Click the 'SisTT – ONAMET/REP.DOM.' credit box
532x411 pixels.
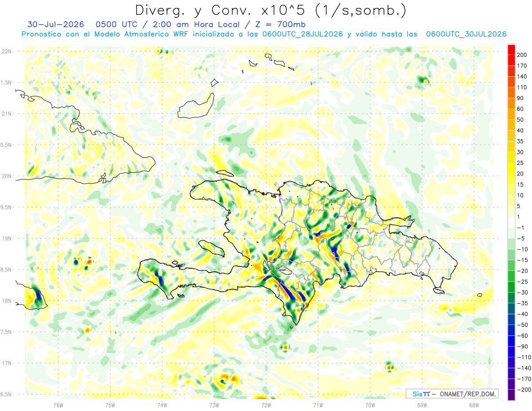tap(452, 394)
